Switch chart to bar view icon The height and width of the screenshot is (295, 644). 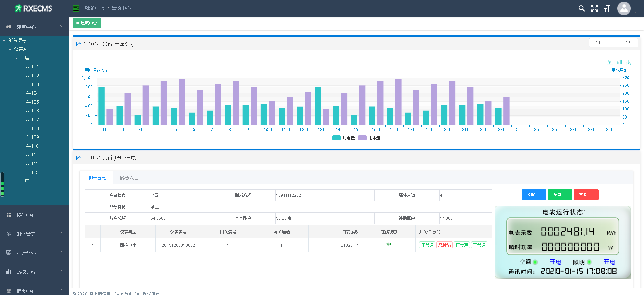(x=619, y=62)
